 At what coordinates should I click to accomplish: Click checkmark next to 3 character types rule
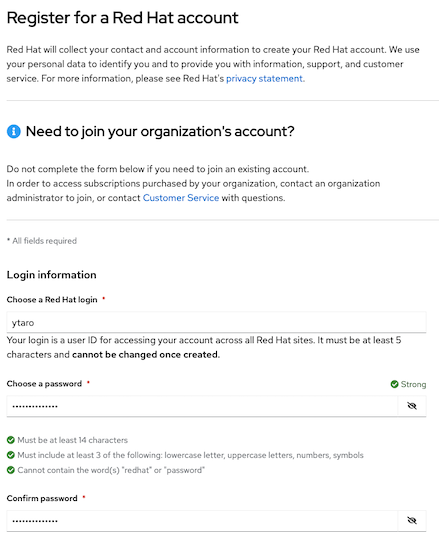(x=11, y=455)
